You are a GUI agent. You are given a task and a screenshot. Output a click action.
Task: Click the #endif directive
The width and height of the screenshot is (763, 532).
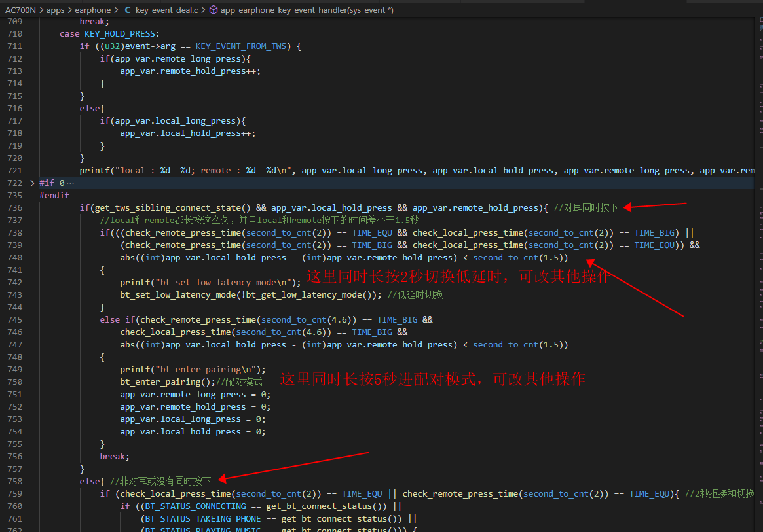click(x=54, y=195)
